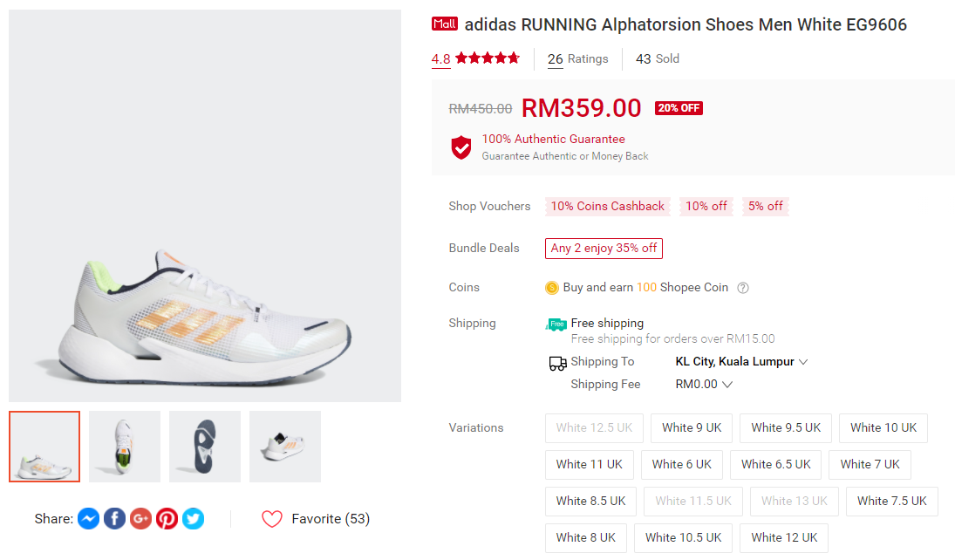Share product on Pinterest
The image size is (955, 560).
[167, 519]
